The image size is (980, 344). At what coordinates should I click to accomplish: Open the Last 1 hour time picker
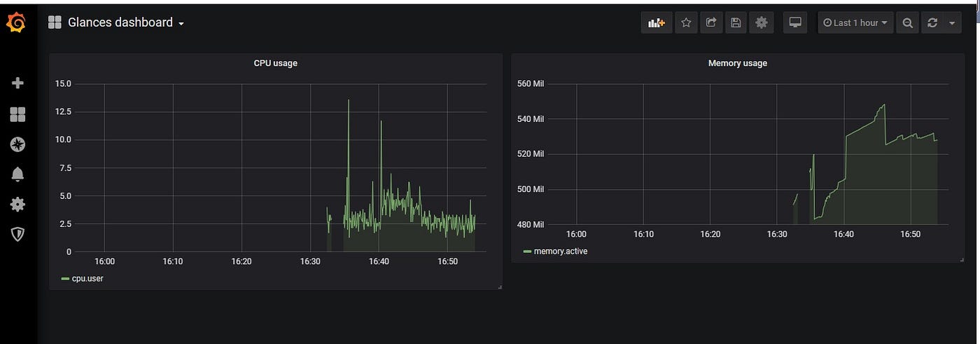(855, 22)
